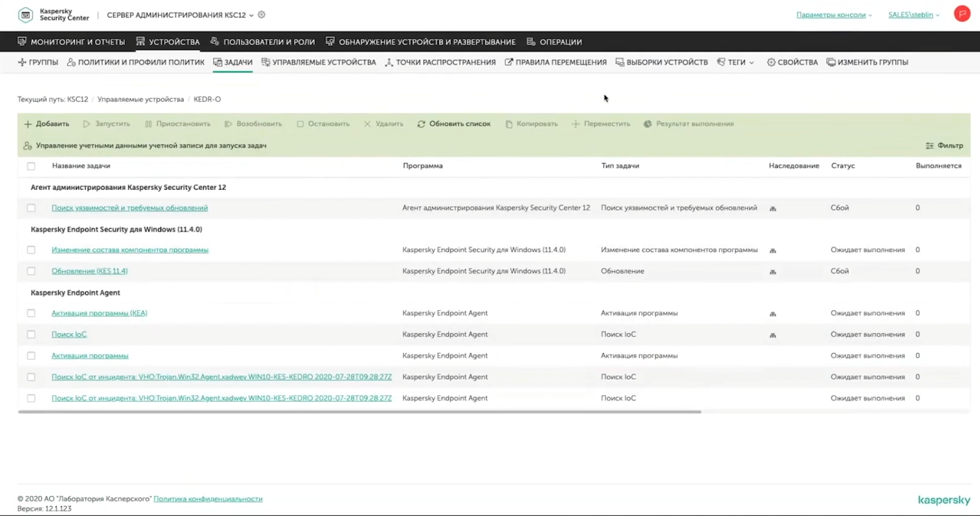
Task: Click the red notifications flag icon
Action: tap(962, 14)
